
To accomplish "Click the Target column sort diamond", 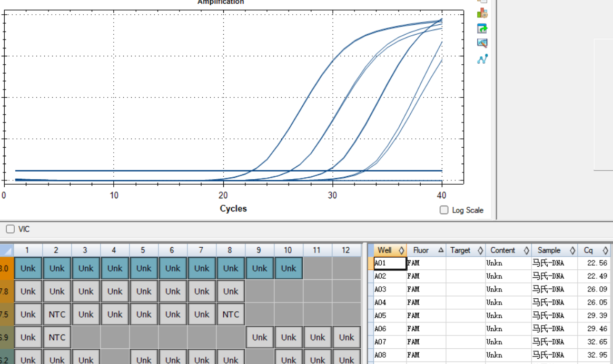I will click(480, 250).
